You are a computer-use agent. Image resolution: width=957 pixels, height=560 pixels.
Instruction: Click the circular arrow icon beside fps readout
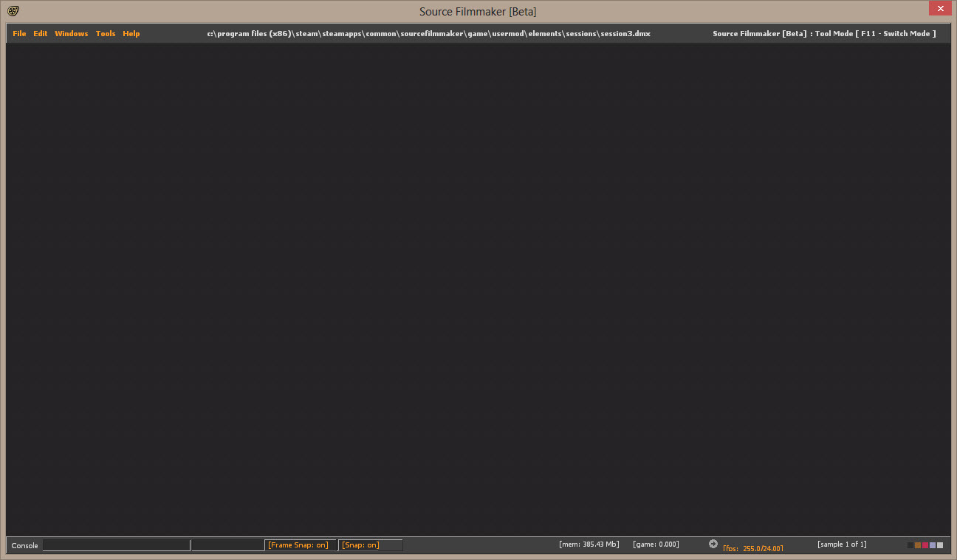coord(713,544)
